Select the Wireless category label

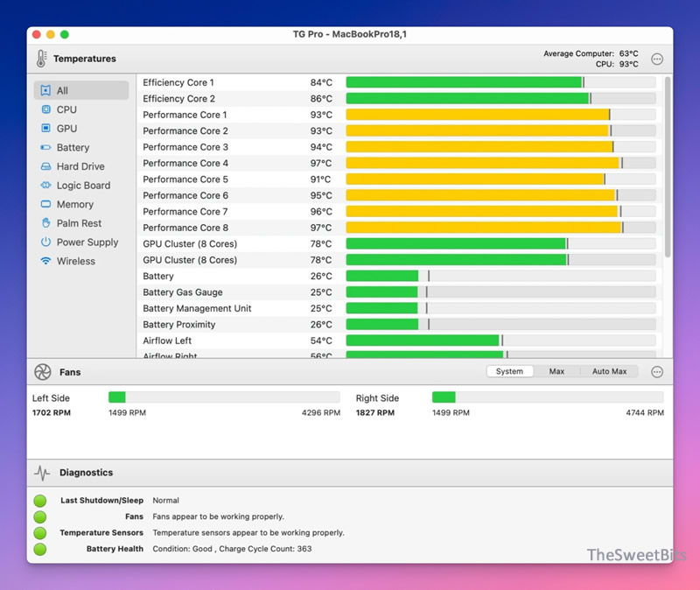(76, 261)
